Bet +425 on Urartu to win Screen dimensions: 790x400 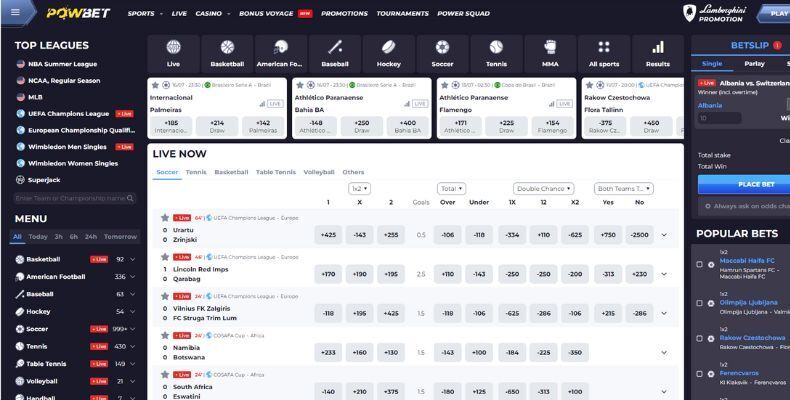pos(328,235)
